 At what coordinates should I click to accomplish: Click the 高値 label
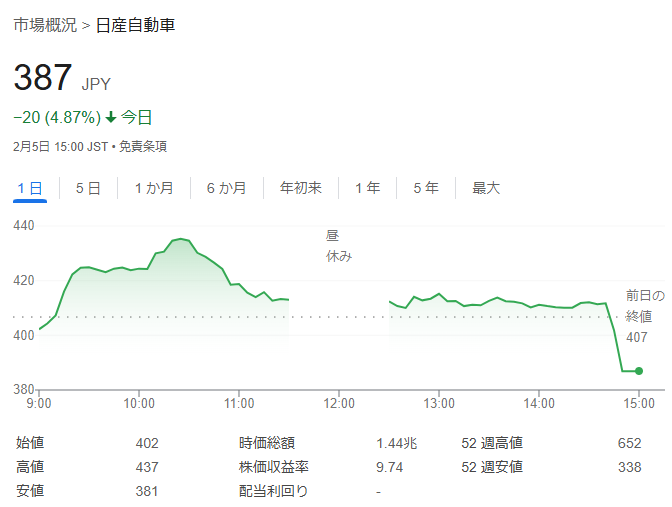(x=30, y=467)
